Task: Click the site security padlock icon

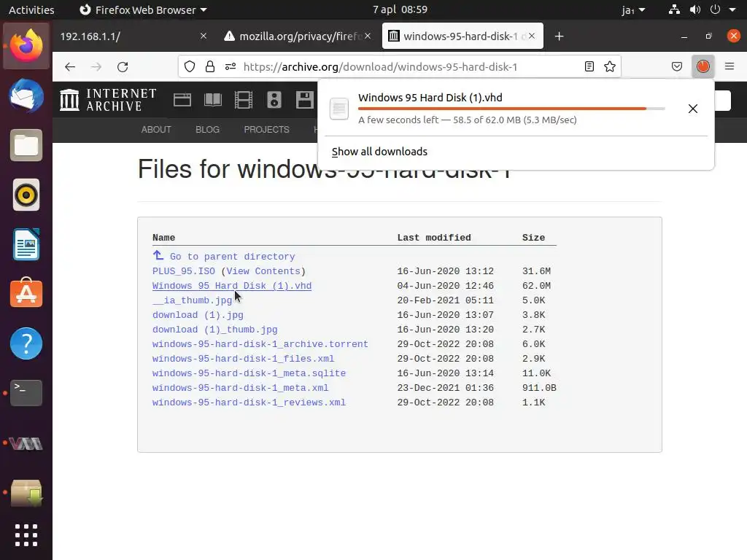Action: tap(209, 66)
